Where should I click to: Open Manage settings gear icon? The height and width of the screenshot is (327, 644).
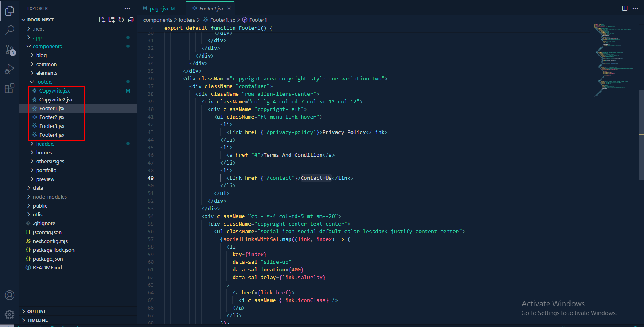click(x=10, y=315)
